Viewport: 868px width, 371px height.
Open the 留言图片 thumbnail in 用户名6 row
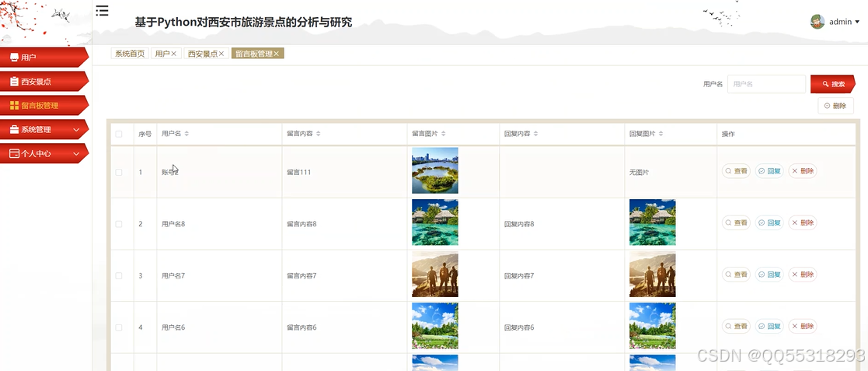pos(434,326)
